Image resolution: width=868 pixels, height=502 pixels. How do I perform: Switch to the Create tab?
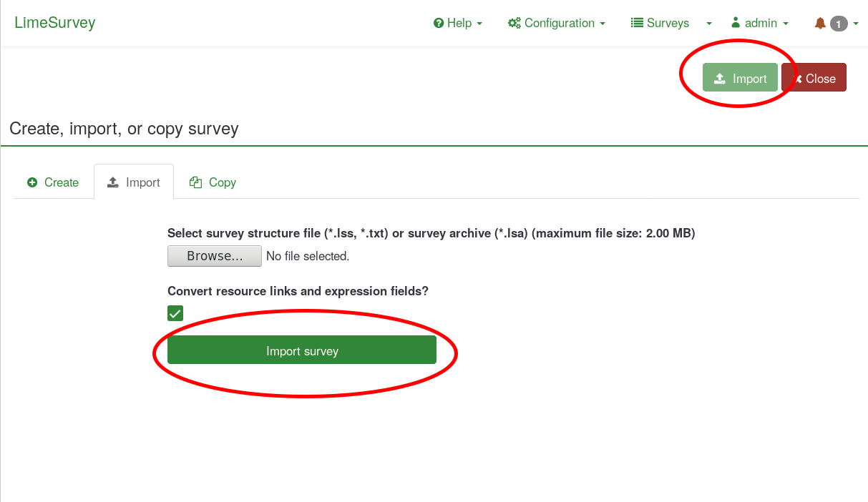point(53,182)
